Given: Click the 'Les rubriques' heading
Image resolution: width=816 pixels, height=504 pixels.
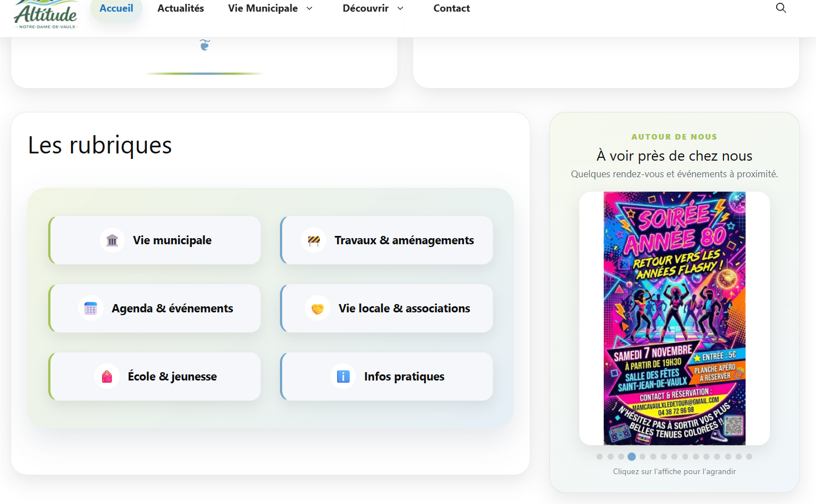Looking at the screenshot, I should [100, 146].
